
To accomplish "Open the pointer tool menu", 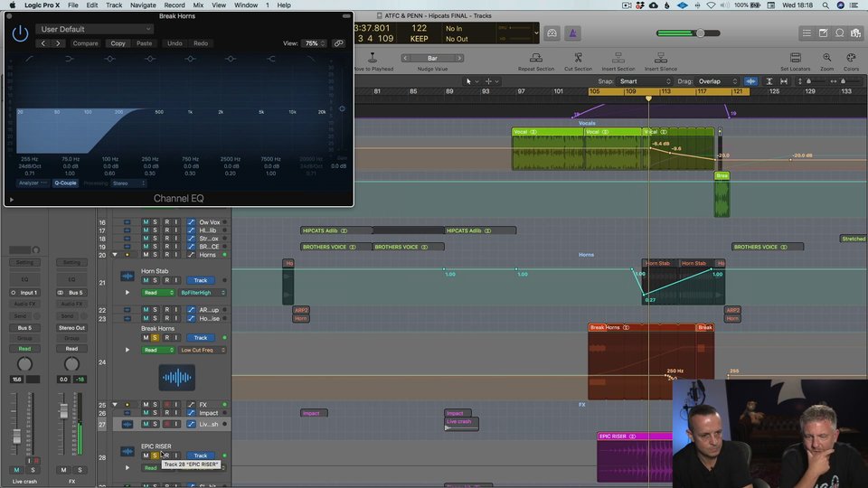I will pos(472,81).
